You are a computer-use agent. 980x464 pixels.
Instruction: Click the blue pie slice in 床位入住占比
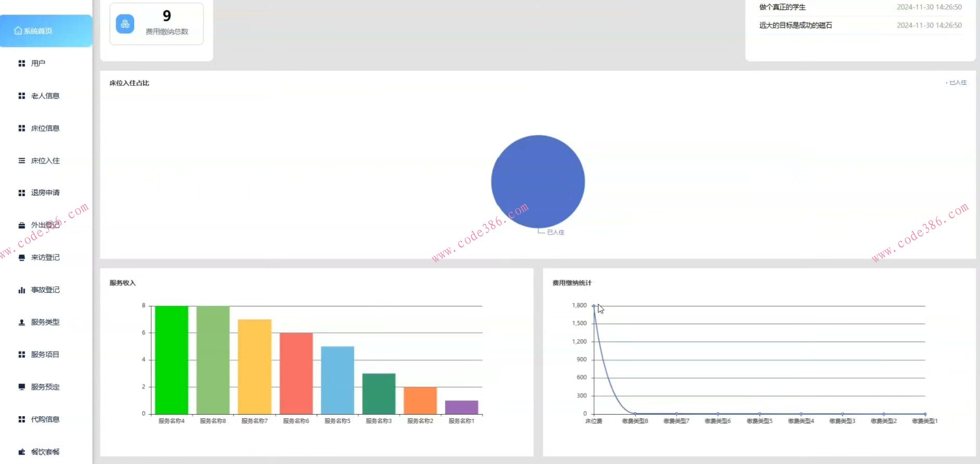[538, 182]
